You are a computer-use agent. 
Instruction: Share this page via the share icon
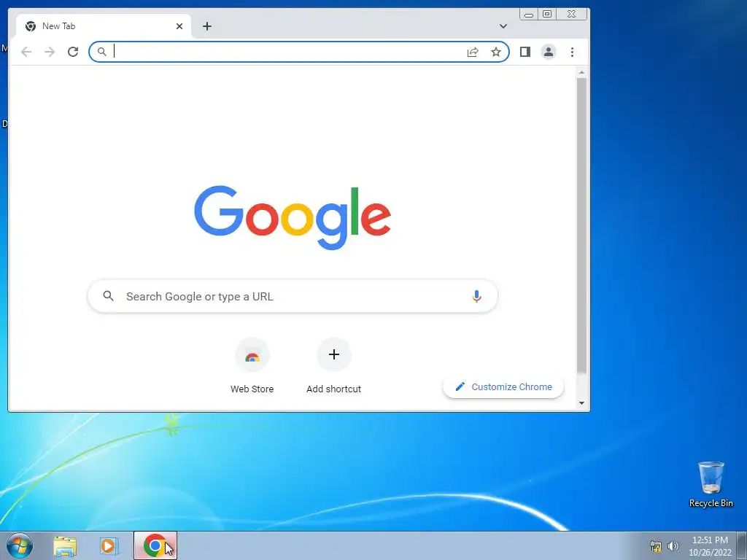coord(473,52)
